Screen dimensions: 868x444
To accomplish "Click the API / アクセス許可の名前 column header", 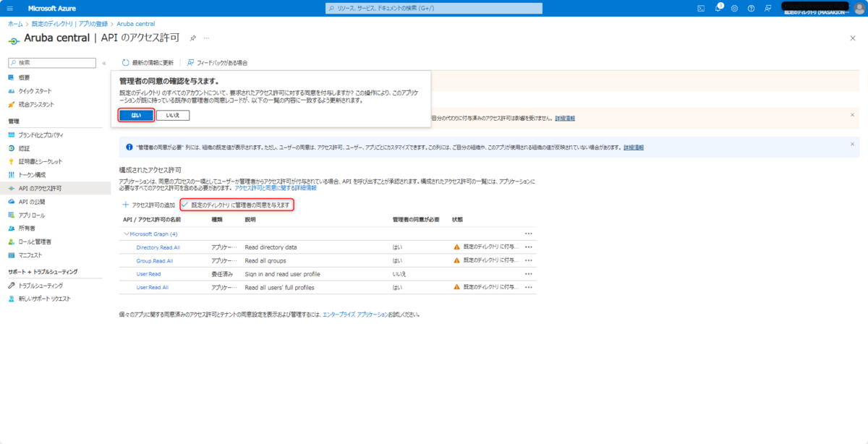I will [152, 219].
